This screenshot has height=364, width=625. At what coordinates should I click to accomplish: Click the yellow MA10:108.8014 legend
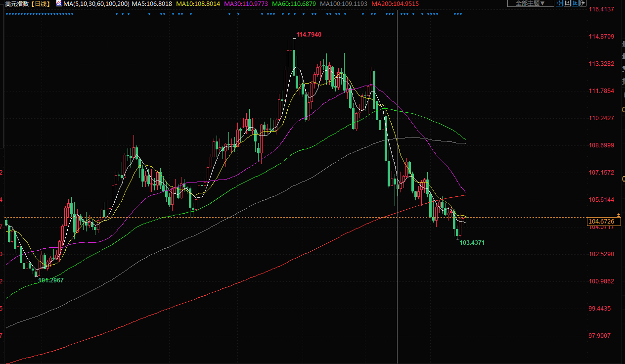(198, 3)
